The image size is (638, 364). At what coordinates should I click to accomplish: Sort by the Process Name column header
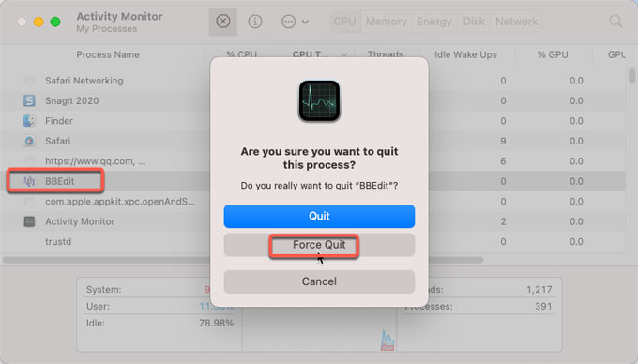click(x=108, y=54)
